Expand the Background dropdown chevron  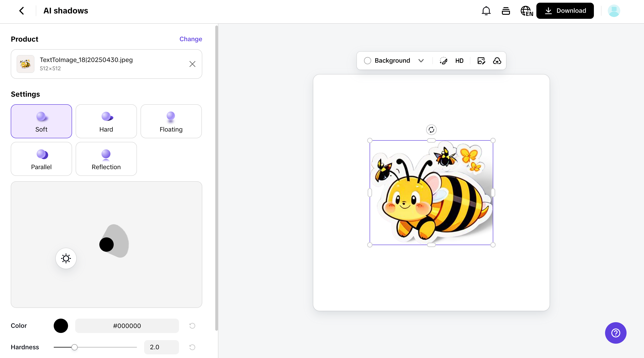coord(421,61)
